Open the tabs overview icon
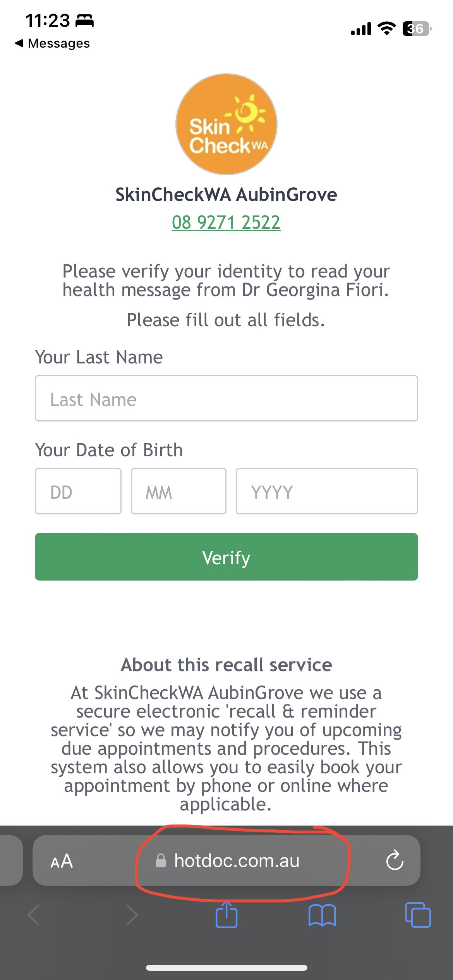453x980 pixels. (x=417, y=915)
